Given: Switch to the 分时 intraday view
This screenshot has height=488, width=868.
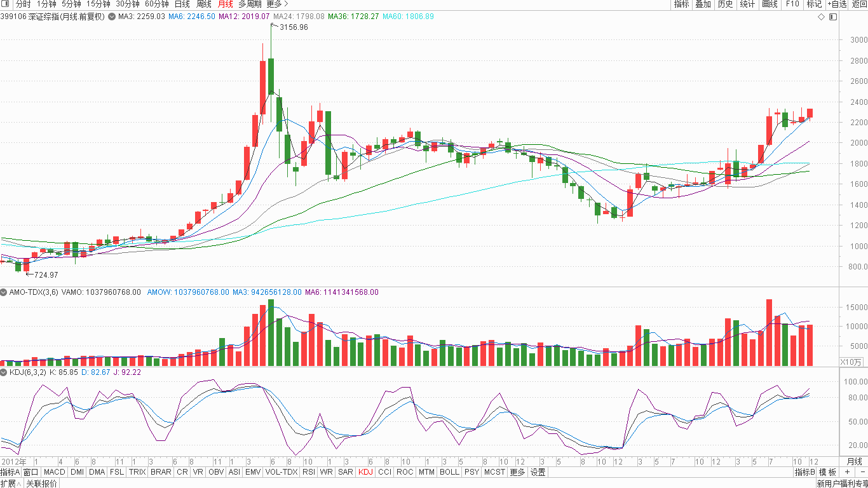Looking at the screenshot, I should pyautogui.click(x=23, y=4).
